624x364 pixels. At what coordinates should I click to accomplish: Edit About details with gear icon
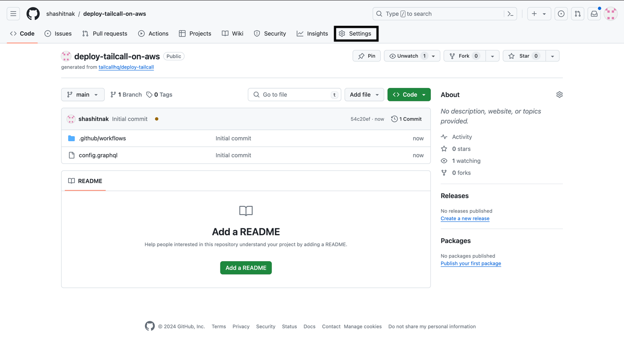pyautogui.click(x=559, y=95)
